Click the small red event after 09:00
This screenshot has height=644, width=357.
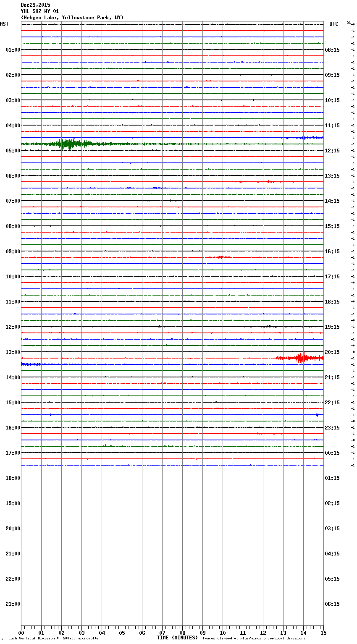[223, 257]
